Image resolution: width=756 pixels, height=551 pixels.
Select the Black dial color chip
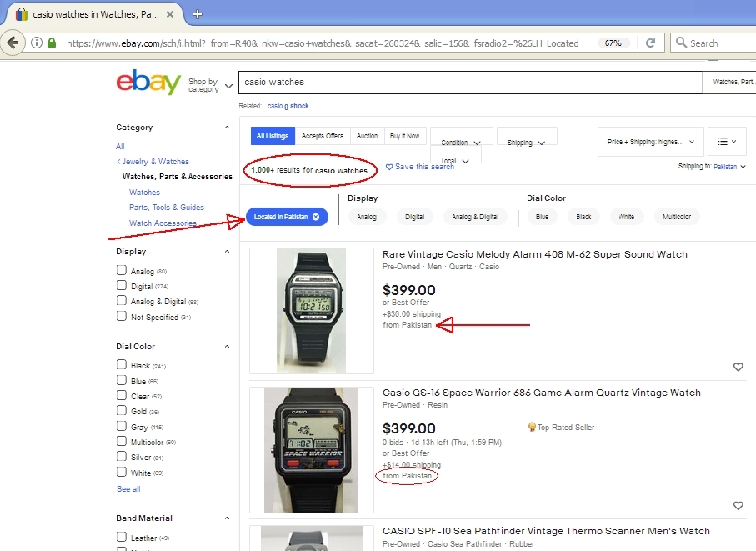pos(583,217)
